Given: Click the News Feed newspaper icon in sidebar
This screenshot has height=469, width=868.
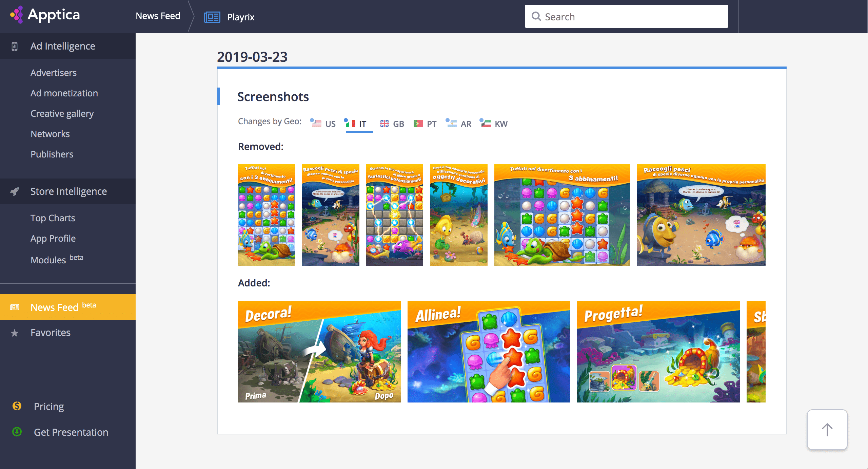Looking at the screenshot, I should (x=15, y=307).
